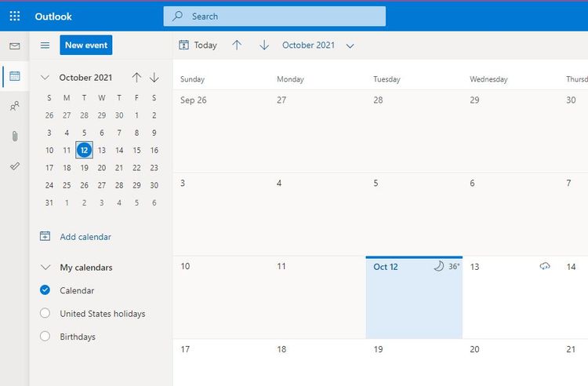Open the app launcher grid icon
588x386 pixels.
click(x=15, y=16)
